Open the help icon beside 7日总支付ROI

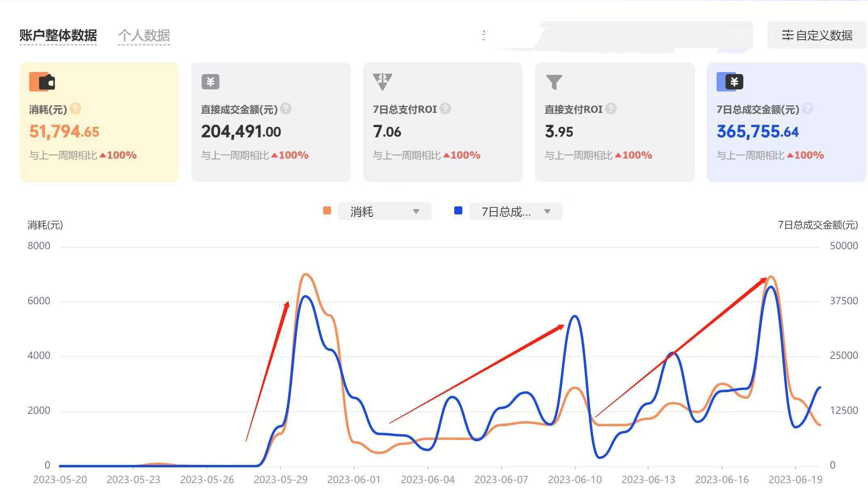(445, 108)
